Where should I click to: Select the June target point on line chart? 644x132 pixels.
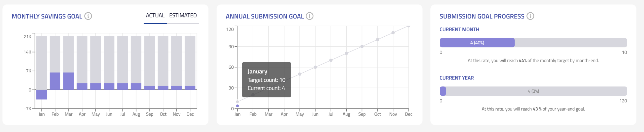point(315,67)
